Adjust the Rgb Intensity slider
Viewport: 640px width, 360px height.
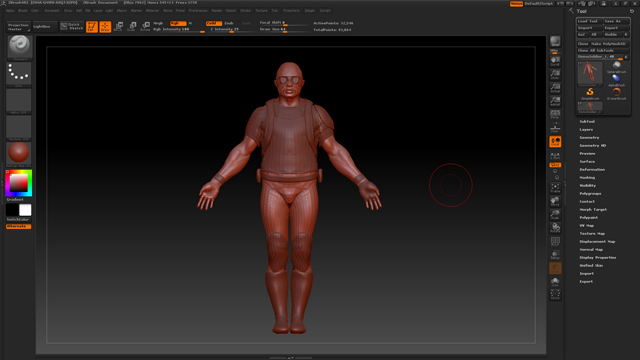(178, 29)
